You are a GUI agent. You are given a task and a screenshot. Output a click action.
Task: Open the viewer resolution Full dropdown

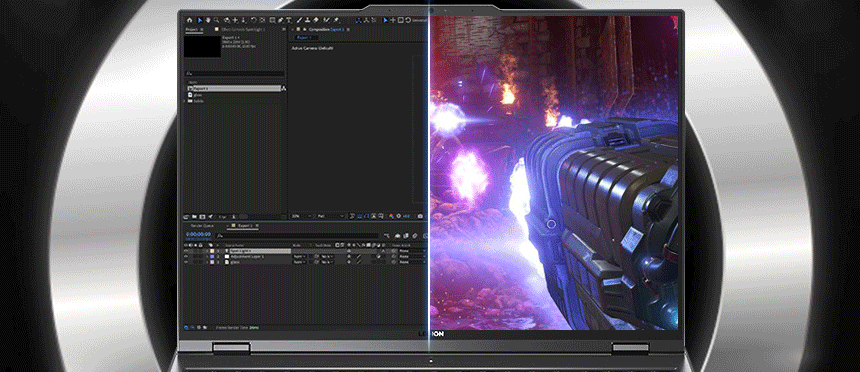click(331, 216)
